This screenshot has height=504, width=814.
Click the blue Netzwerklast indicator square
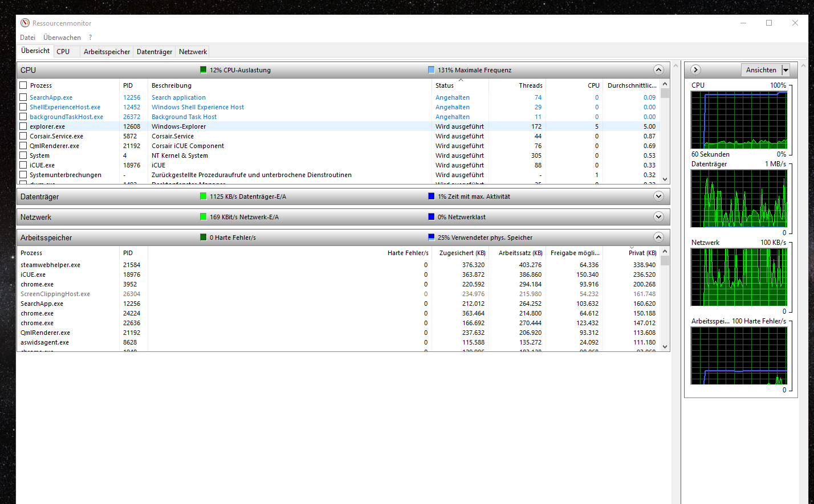point(432,217)
